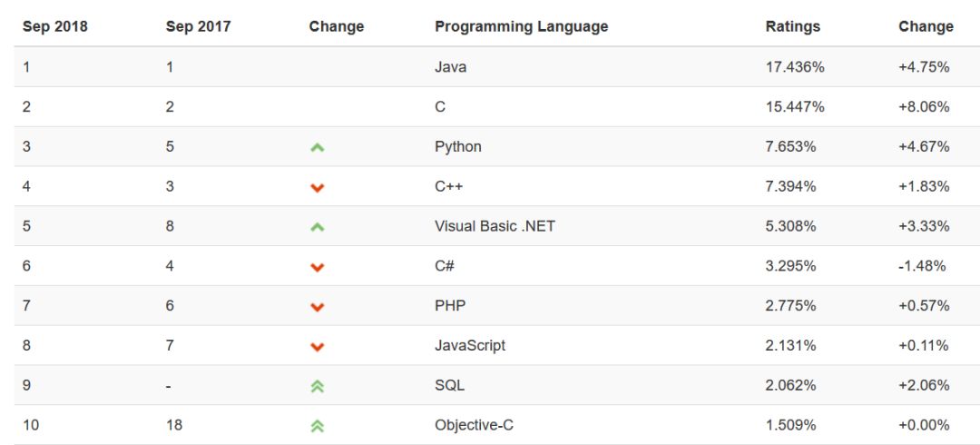The image size is (980, 445).
Task: Click the +0.11% change value
Action: 923,345
